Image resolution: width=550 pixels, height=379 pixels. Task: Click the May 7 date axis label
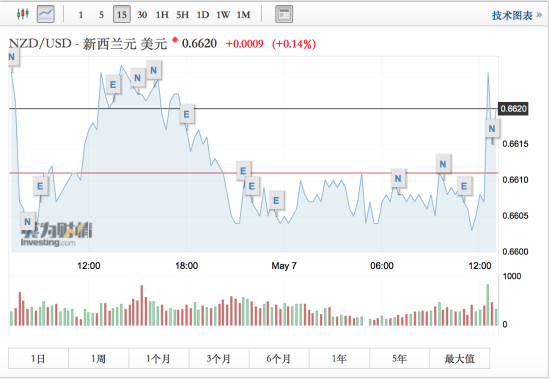(x=284, y=266)
